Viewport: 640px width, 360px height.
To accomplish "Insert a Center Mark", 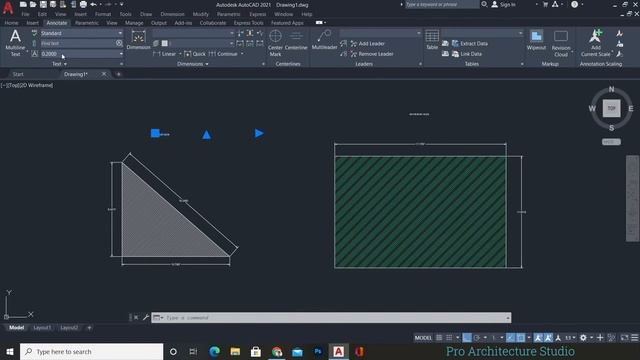I will click(x=275, y=43).
